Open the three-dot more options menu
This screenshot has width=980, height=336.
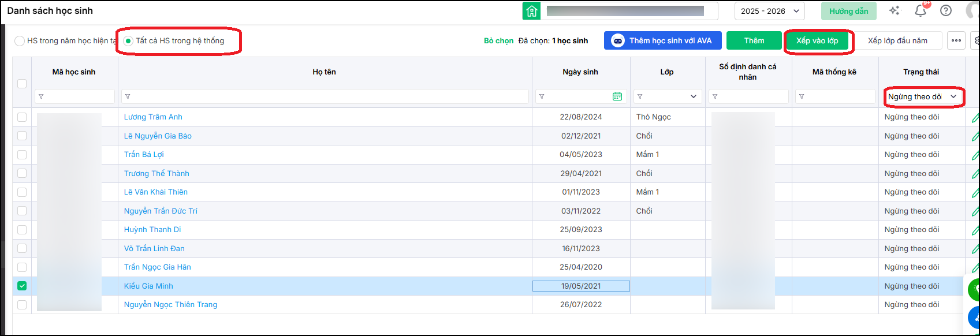tap(956, 40)
